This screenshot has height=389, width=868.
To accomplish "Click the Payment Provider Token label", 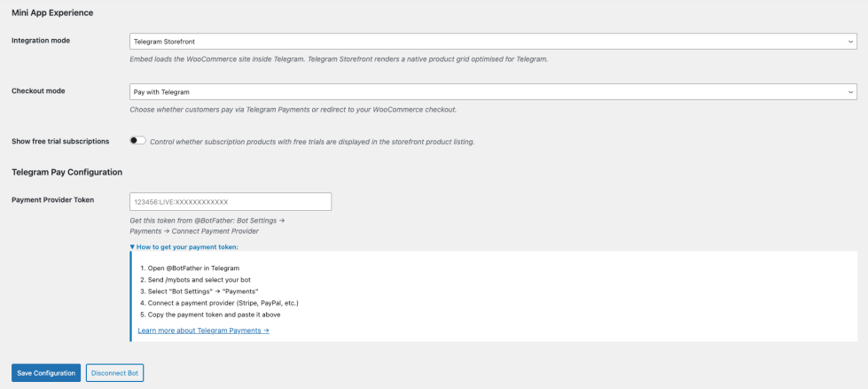I will (52, 200).
